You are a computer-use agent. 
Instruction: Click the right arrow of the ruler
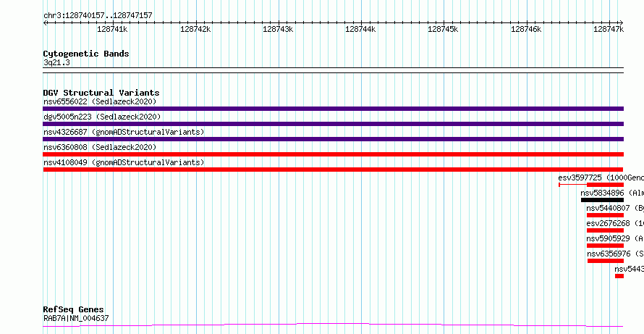tap(622, 22)
